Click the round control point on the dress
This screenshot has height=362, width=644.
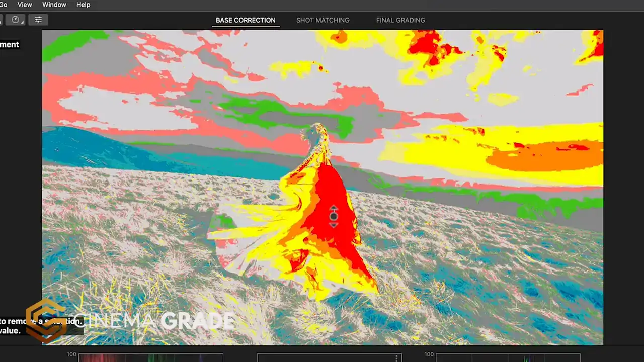coord(333,216)
